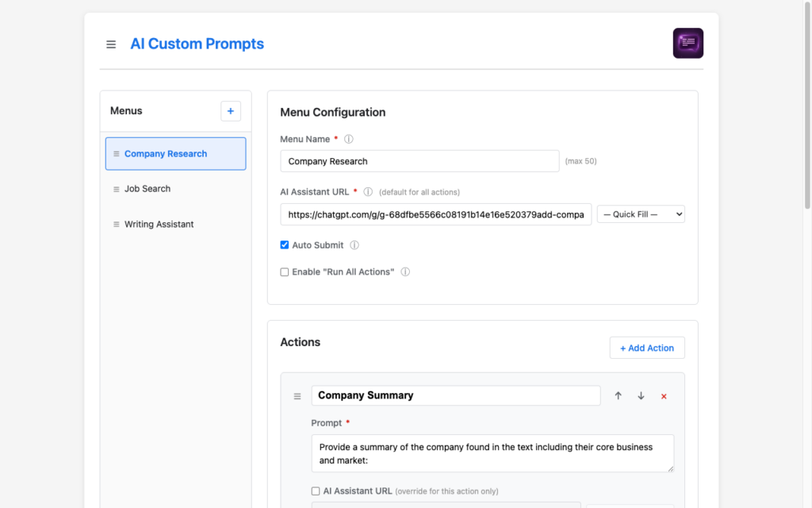
Task: Click the Add Action button
Action: click(647, 348)
